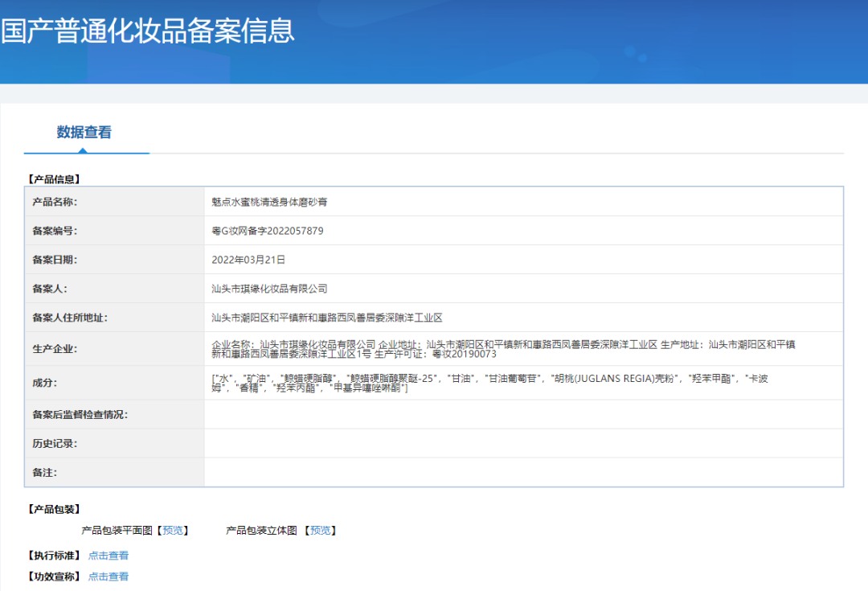Image resolution: width=868 pixels, height=591 pixels.
Task: Click the 生产企业 details text
Action: pyautogui.click(x=503, y=349)
